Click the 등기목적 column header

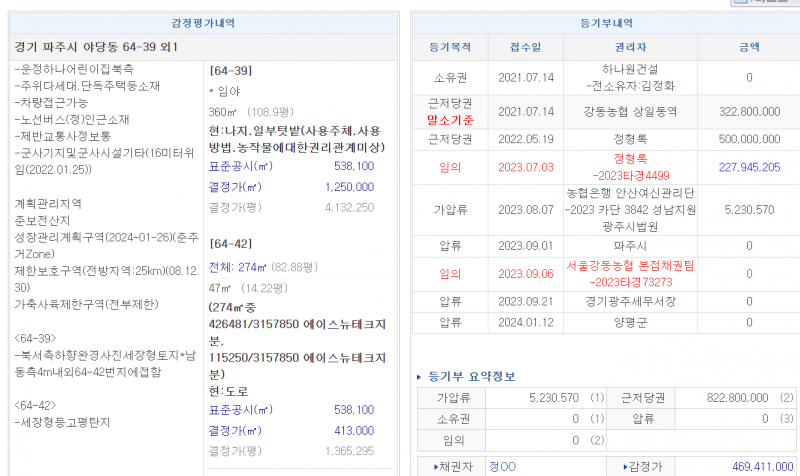pos(448,47)
